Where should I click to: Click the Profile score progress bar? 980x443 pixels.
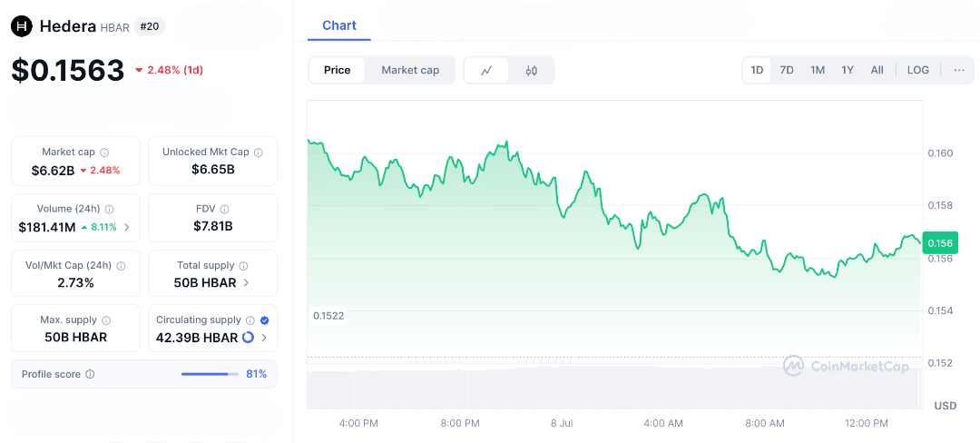point(210,374)
